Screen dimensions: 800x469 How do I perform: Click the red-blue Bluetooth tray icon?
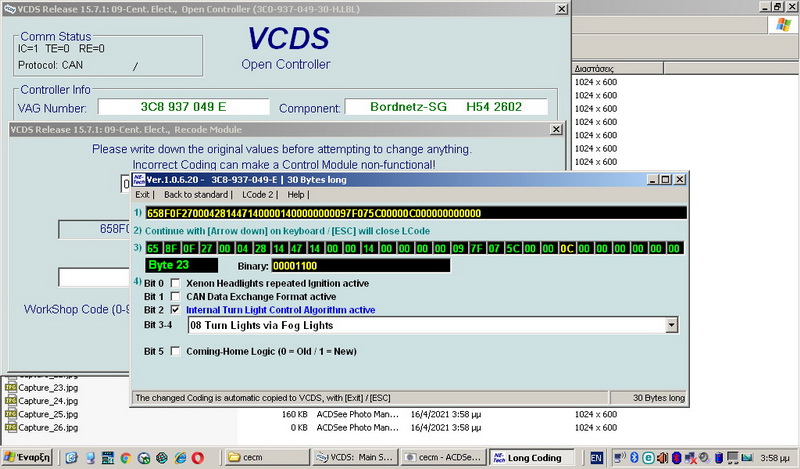[x=677, y=457]
